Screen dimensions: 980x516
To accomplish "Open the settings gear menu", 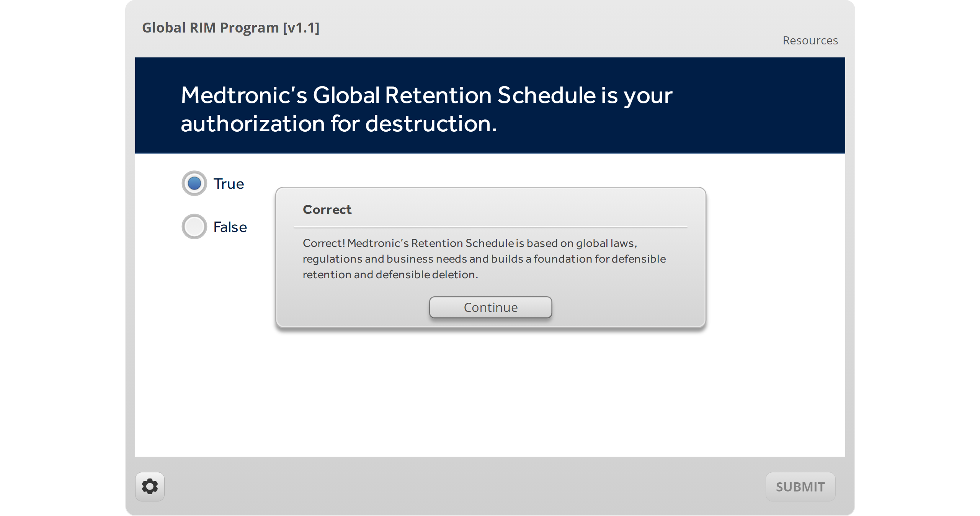I will (150, 487).
